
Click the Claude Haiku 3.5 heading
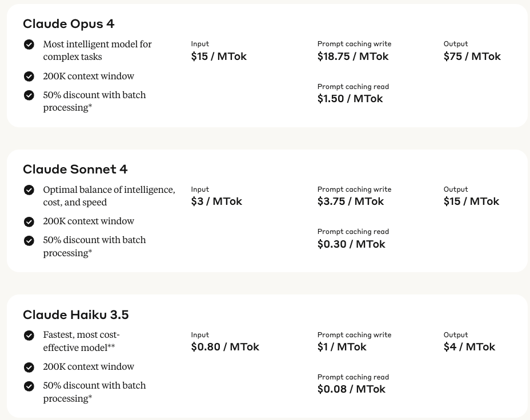pyautogui.click(x=75, y=315)
